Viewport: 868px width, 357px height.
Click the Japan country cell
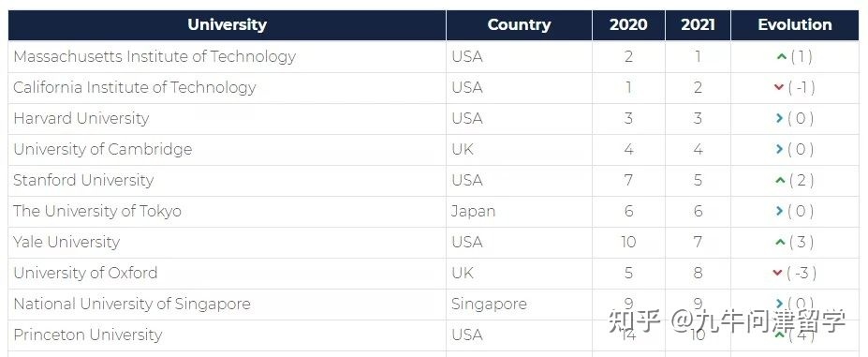tap(473, 212)
